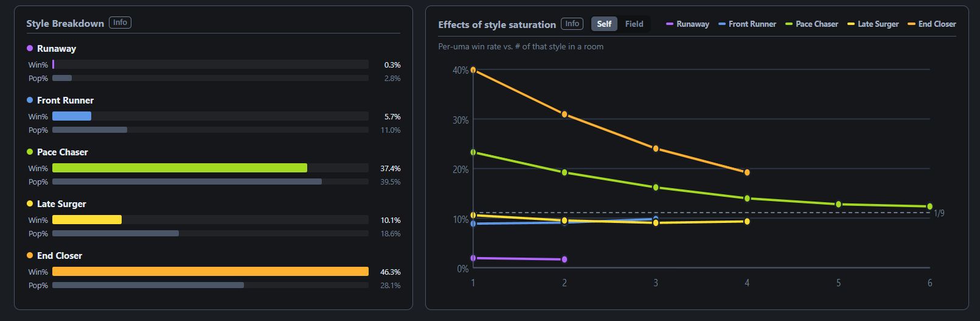This screenshot has width=980, height=321.
Task: Select End Closer orange Win% bar
Action: tap(210, 272)
